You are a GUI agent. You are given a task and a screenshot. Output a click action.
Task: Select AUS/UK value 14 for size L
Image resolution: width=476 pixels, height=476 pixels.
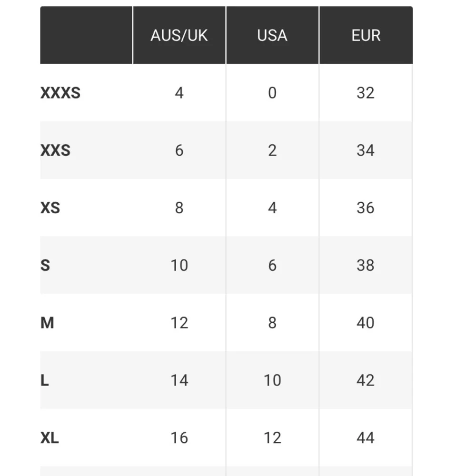point(179,380)
